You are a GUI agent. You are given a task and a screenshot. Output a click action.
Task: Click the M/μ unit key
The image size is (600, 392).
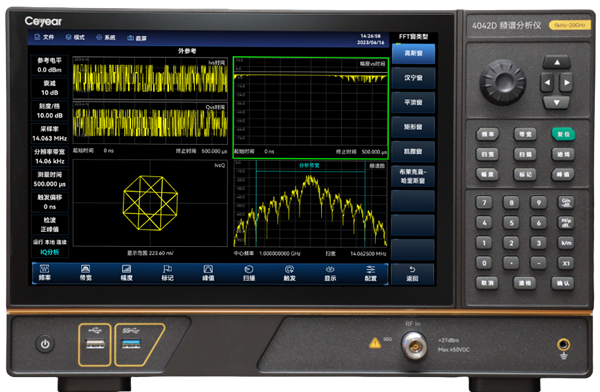click(x=566, y=223)
